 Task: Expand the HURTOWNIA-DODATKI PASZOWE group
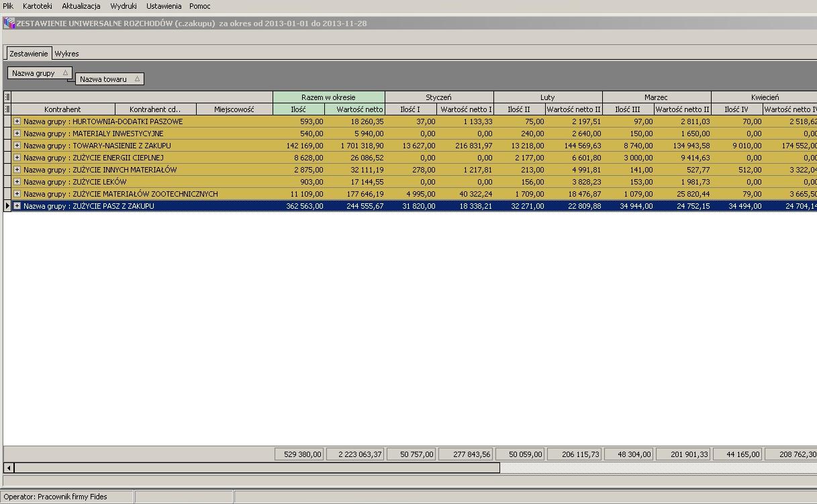17,121
